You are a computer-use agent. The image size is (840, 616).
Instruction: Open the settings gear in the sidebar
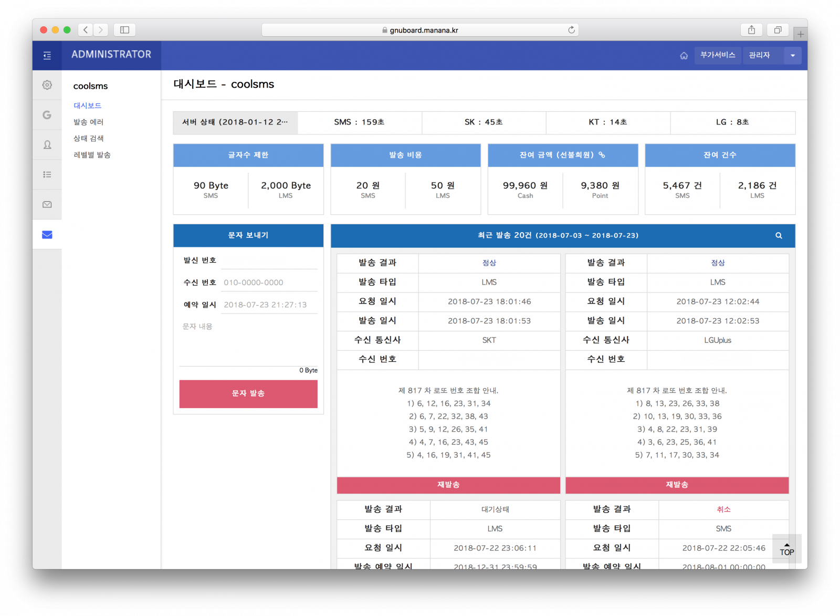(47, 85)
